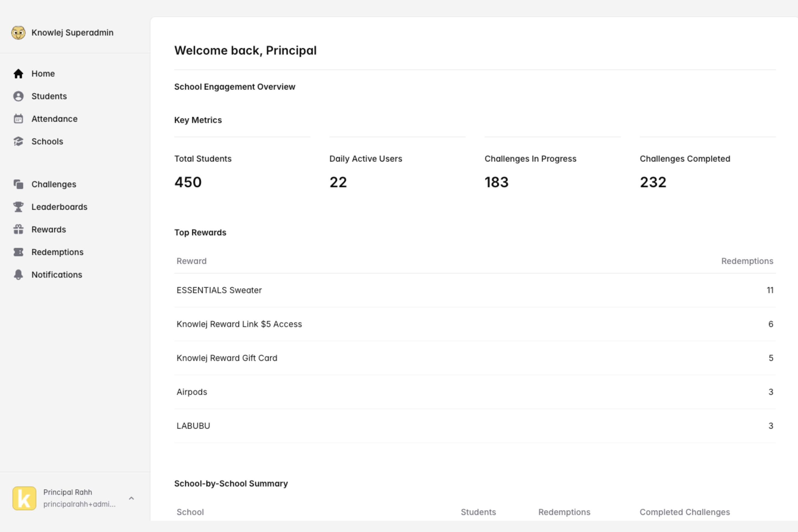Screen dimensions: 798x532
Task: Click the Home house icon
Action: coord(18,74)
